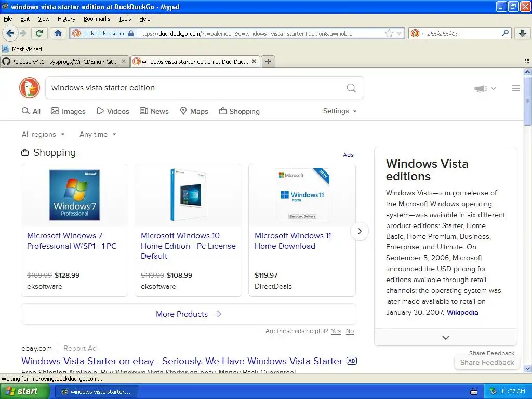Close the WinCDEmu GitHub tab
532x399 pixels.
[x=124, y=61]
